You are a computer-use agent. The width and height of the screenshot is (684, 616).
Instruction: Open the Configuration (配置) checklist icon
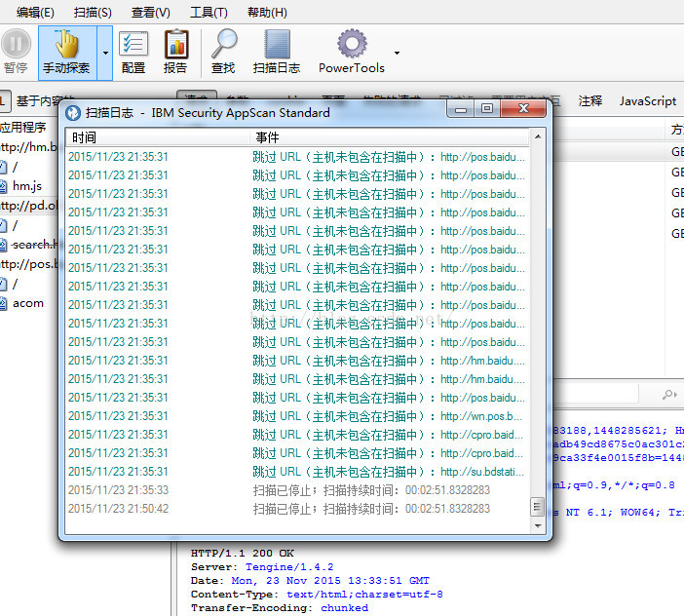coord(133,44)
